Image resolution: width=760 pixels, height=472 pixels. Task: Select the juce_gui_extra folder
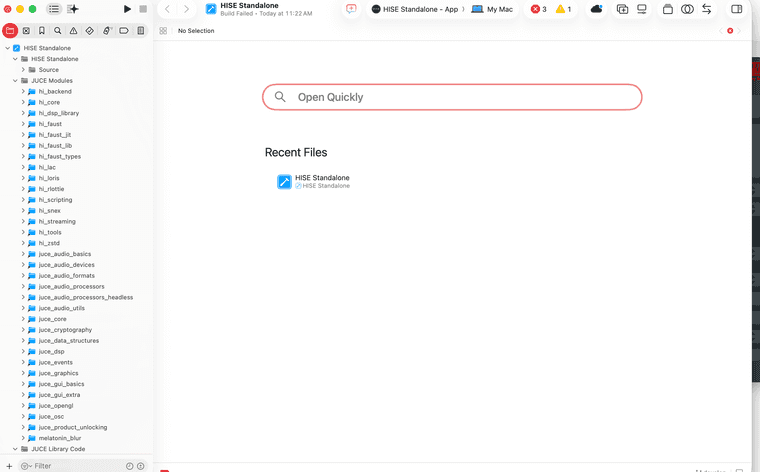pyautogui.click(x=59, y=395)
